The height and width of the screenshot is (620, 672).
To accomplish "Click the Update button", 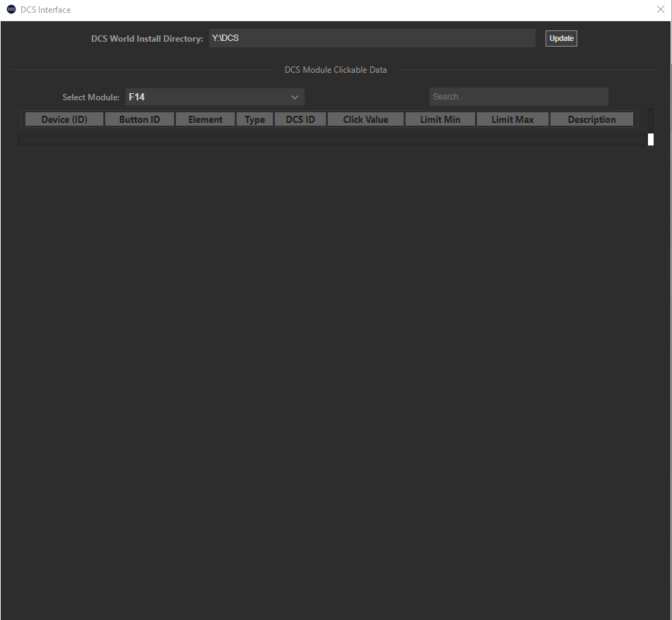I will click(560, 38).
